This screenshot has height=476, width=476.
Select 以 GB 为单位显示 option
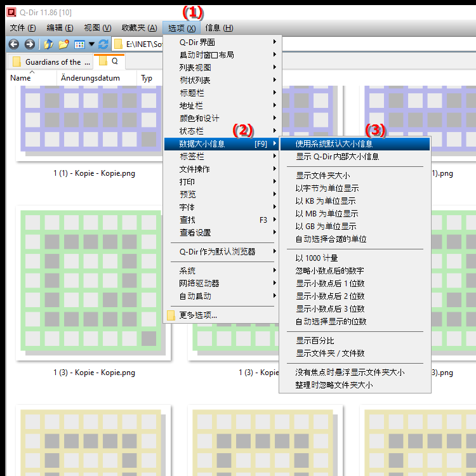tap(355, 226)
